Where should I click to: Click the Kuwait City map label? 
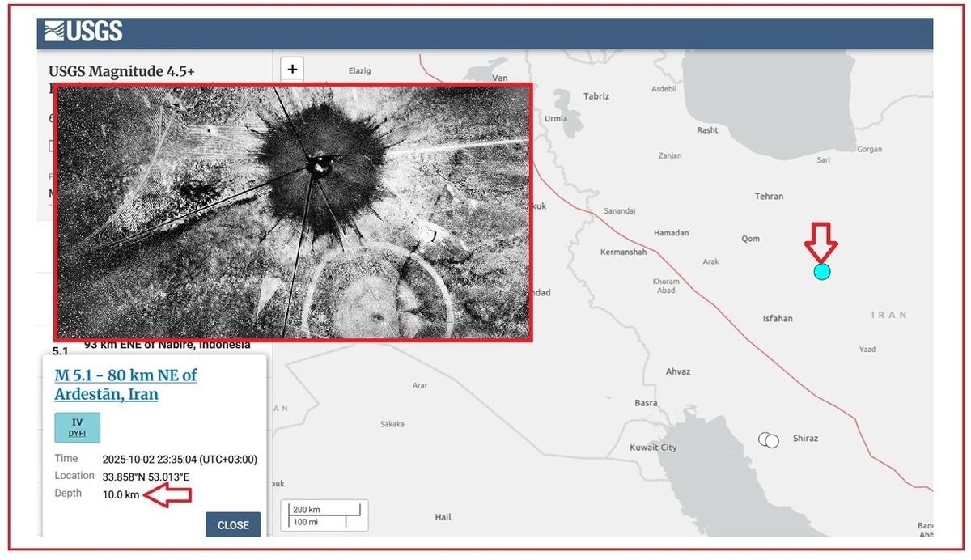653,448
